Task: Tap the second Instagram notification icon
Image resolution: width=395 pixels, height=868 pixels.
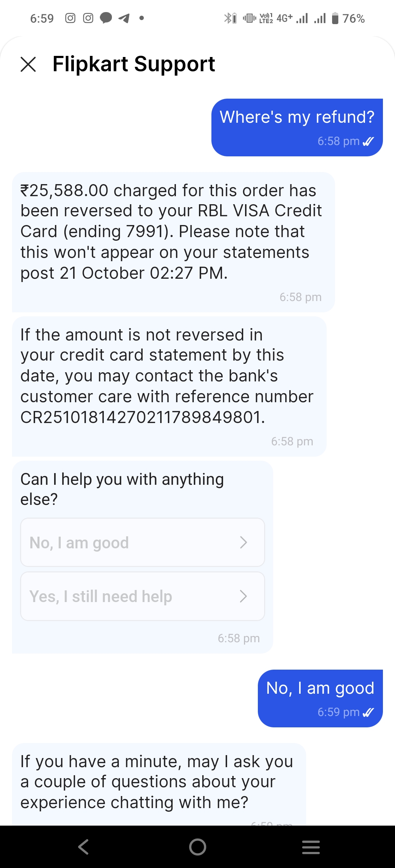Action: tap(88, 18)
